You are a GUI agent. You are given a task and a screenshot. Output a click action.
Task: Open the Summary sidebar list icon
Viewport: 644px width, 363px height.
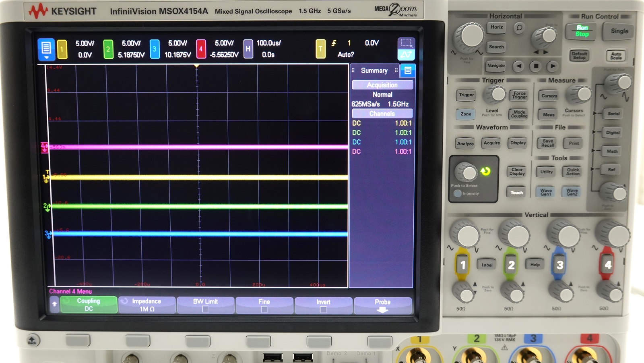(408, 71)
